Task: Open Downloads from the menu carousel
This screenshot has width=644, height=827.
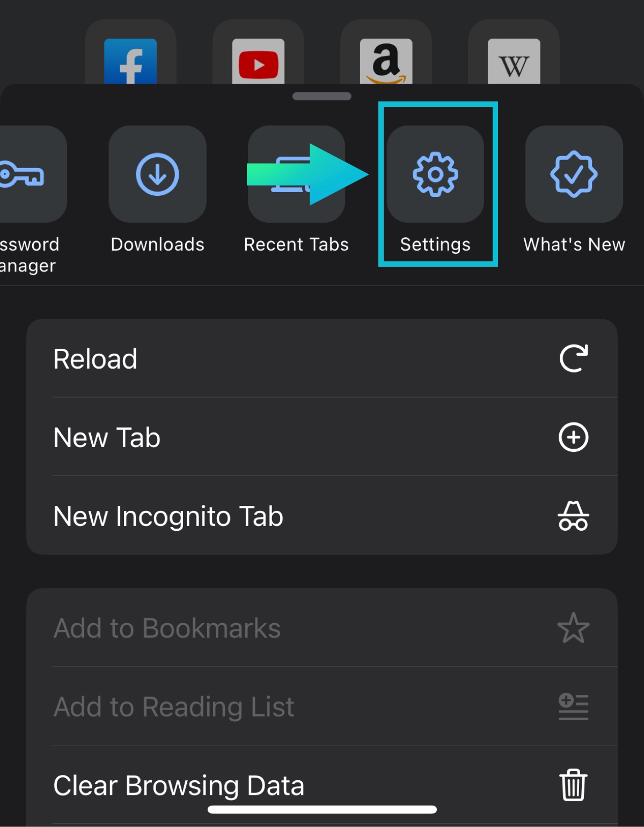Action: tap(157, 174)
